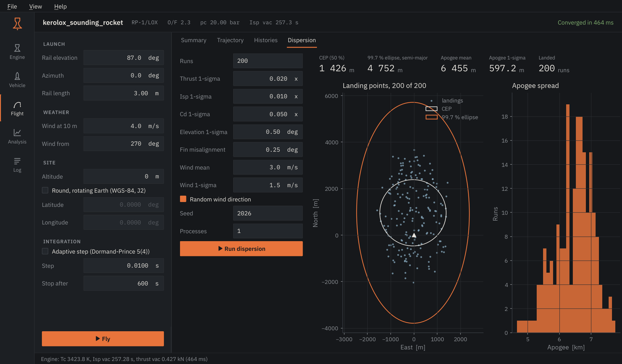622x364 pixels.
Task: Edit the Rail elevation field
Action: pyautogui.click(x=124, y=58)
